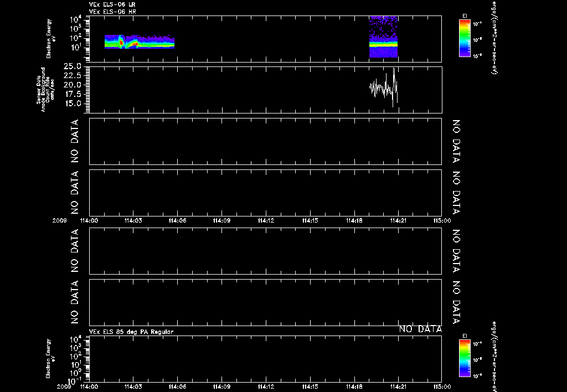
Task: Click the 114:06 label on the bottom time axis
Action: pyautogui.click(x=177, y=387)
